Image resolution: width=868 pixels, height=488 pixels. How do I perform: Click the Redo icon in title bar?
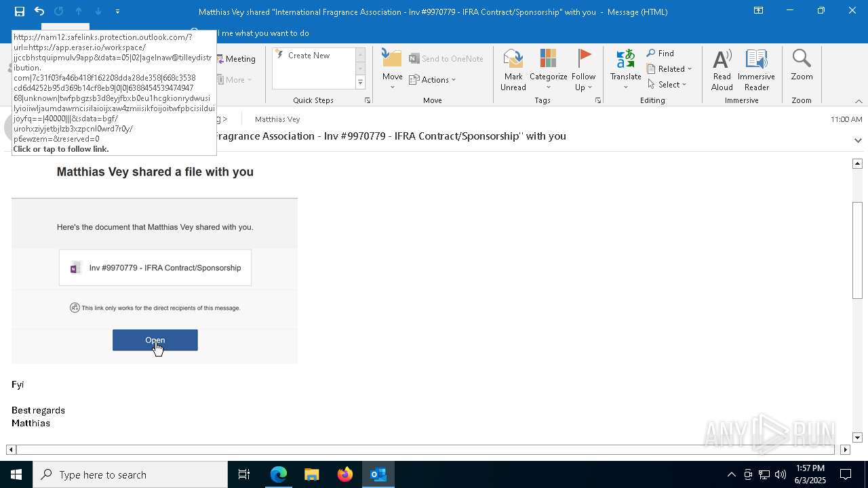tap(59, 12)
